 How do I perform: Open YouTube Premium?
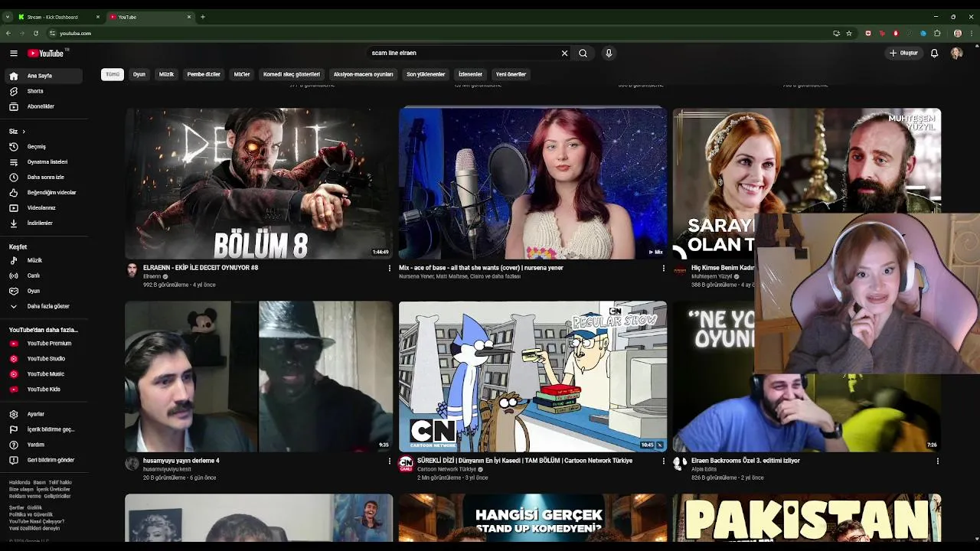point(43,344)
